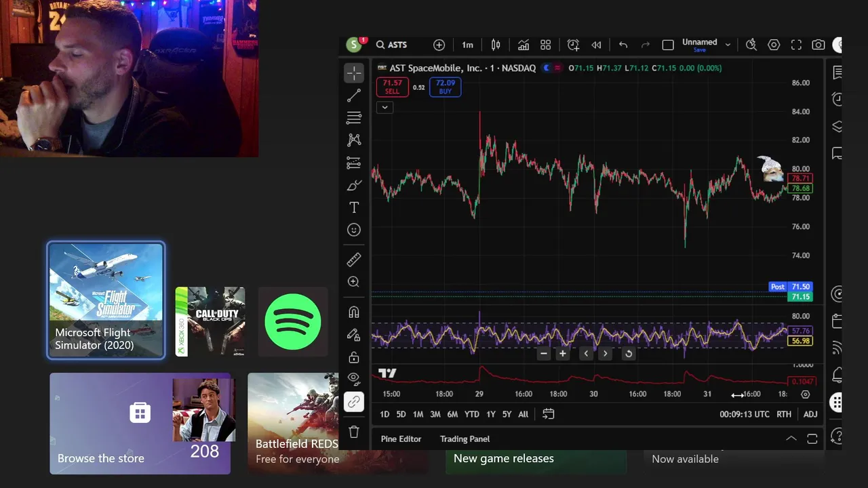Viewport: 868px width, 488px height.
Task: Take a chart snapshot with the camera icon
Action: (x=818, y=45)
